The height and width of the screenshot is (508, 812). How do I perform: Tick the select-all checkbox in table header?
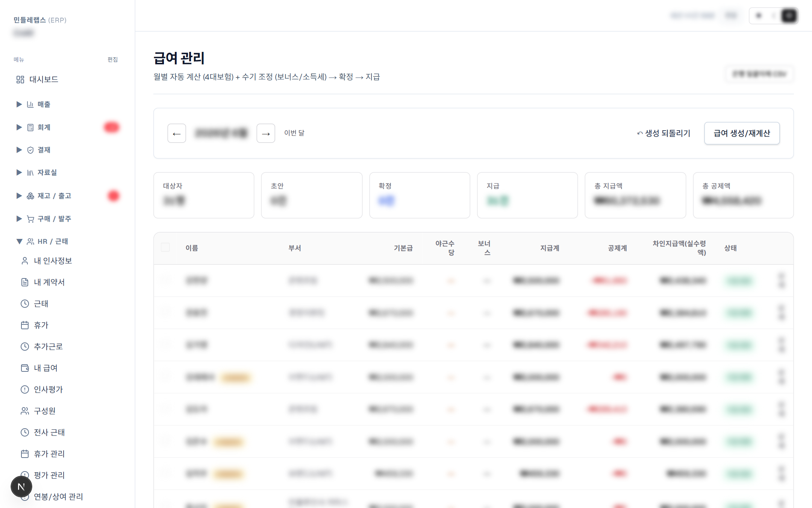click(165, 247)
